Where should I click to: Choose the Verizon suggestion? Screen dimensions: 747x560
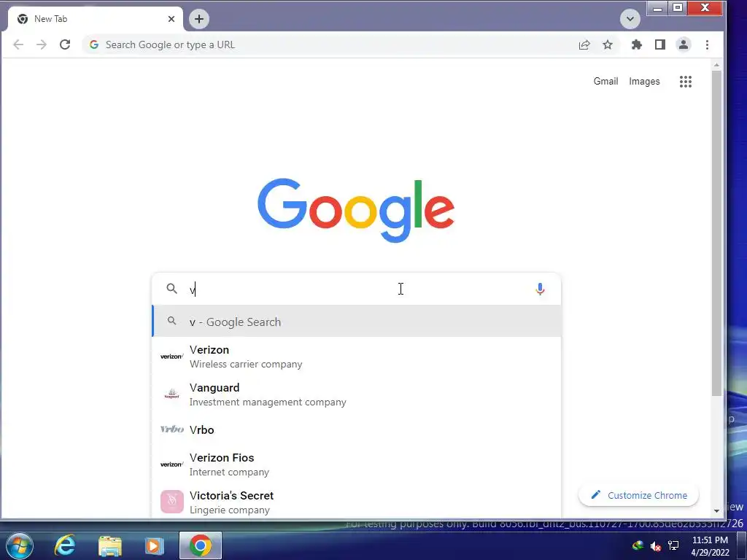coord(356,357)
